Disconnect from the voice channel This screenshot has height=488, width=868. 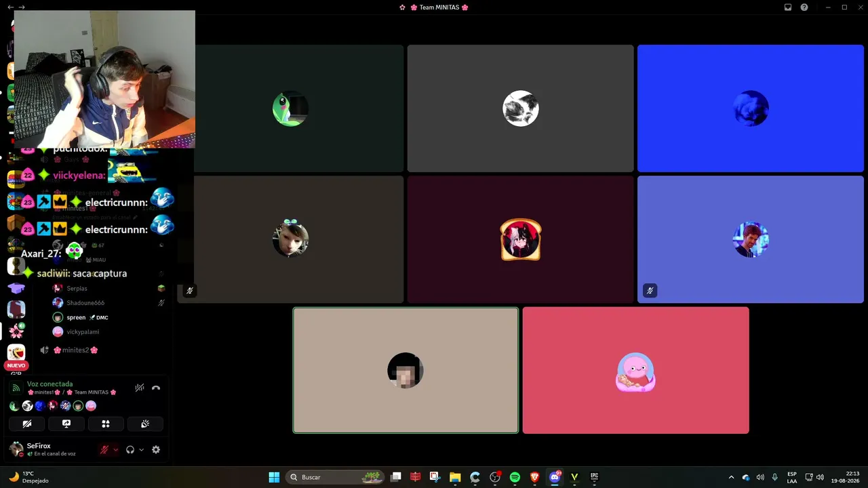point(156,388)
